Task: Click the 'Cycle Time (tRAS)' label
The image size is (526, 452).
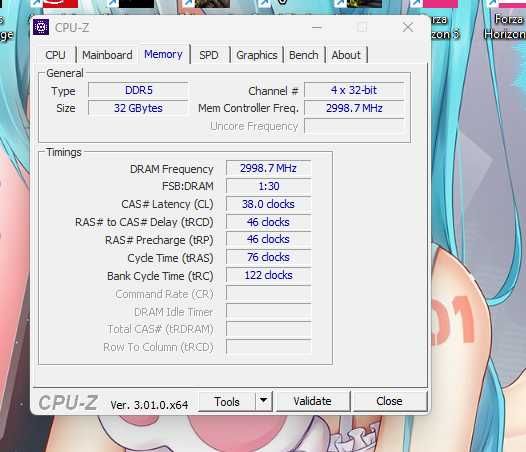Action: [x=170, y=258]
